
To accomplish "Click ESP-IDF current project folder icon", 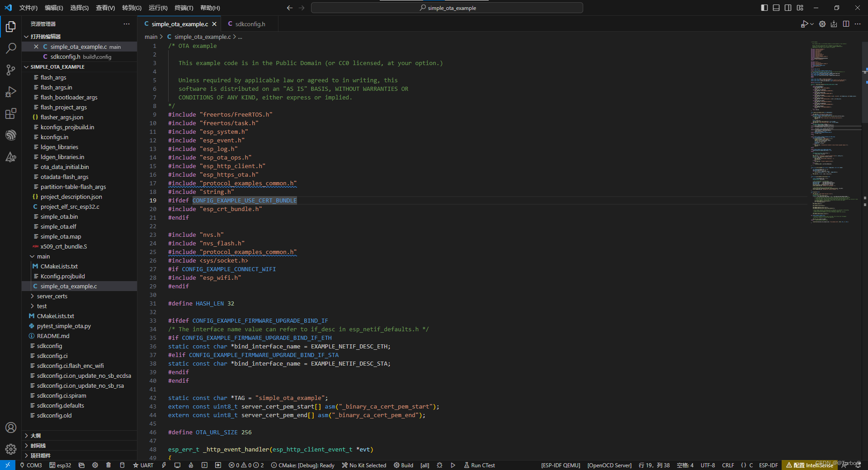I will (x=81, y=465).
